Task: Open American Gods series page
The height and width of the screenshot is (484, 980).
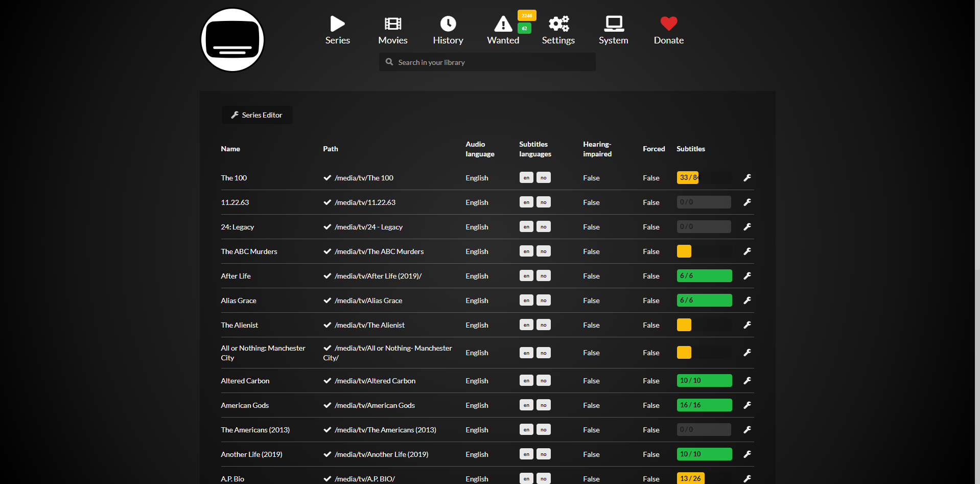Action: pos(245,405)
